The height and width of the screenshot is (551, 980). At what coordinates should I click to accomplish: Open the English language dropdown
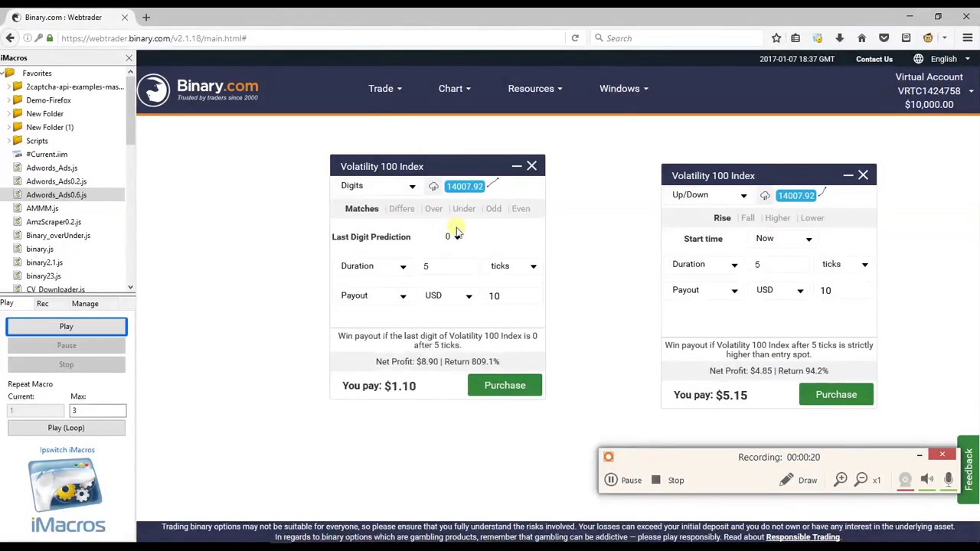coord(950,59)
